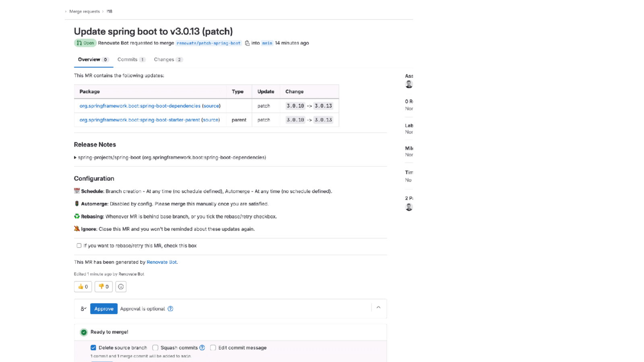This screenshot has width=644, height=362.
Task: Collapse the approval section chevron
Action: coord(378,307)
